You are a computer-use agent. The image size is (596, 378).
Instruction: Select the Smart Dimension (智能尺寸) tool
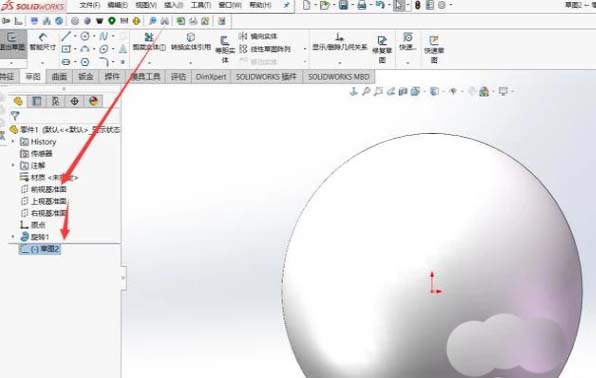43,42
